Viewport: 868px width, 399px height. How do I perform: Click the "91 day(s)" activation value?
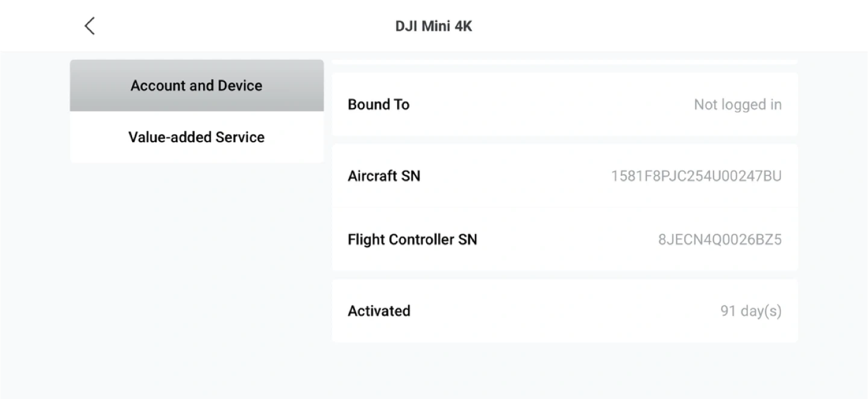751,311
